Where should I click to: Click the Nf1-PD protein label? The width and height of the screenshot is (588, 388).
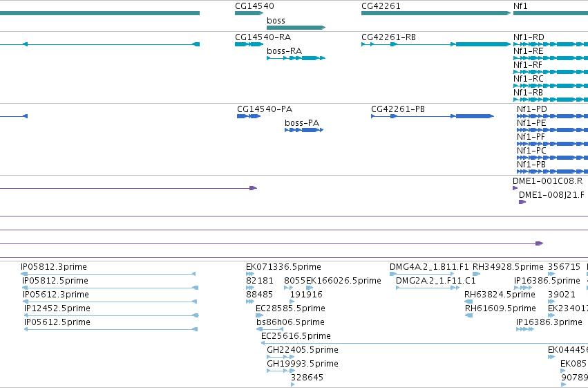coord(532,109)
